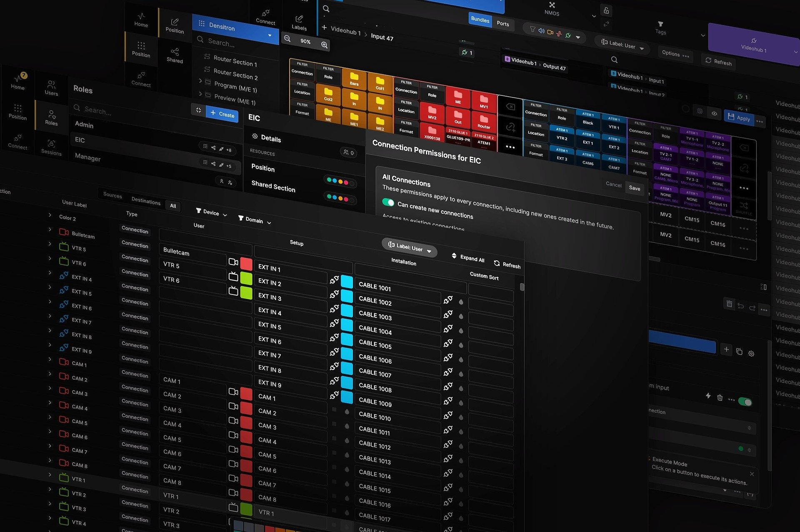Viewport: 800px width, 532px height.
Task: Toggle the green Execute Mode switch
Action: coord(746,401)
